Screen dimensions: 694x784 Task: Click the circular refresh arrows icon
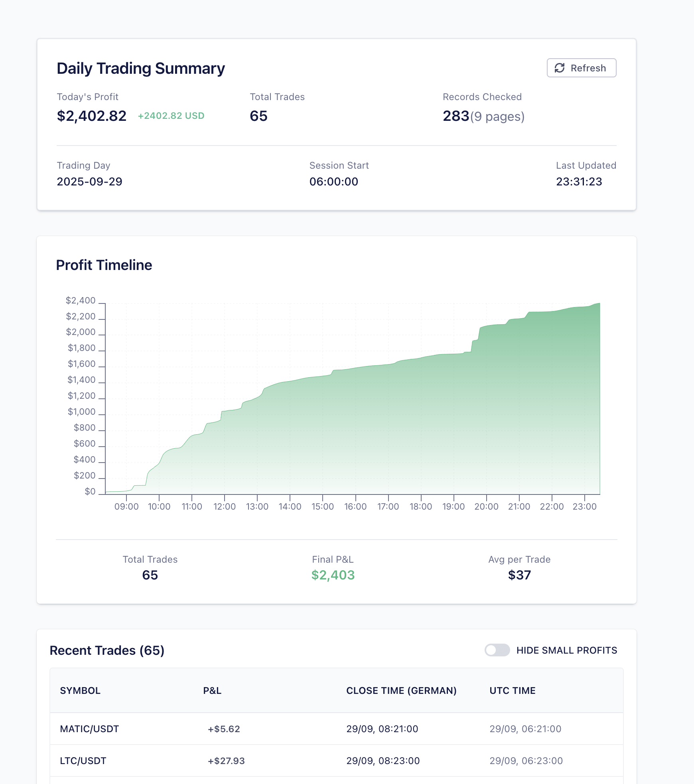point(560,68)
